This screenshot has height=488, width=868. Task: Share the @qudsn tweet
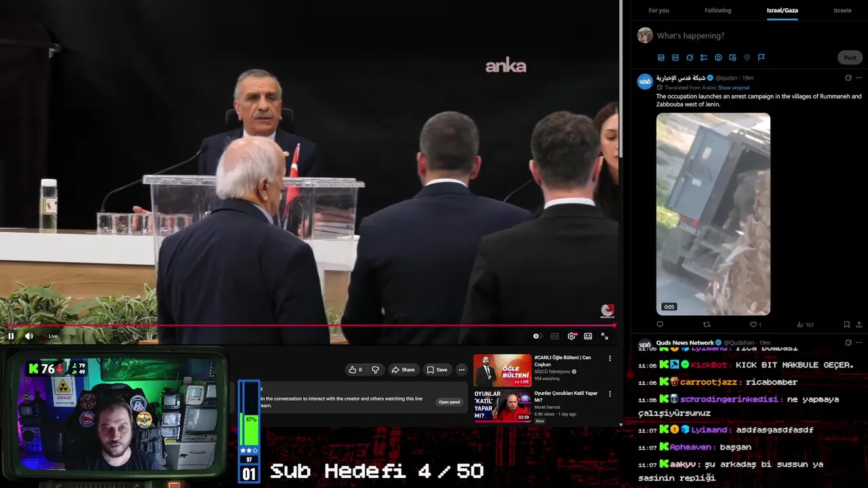click(x=860, y=325)
